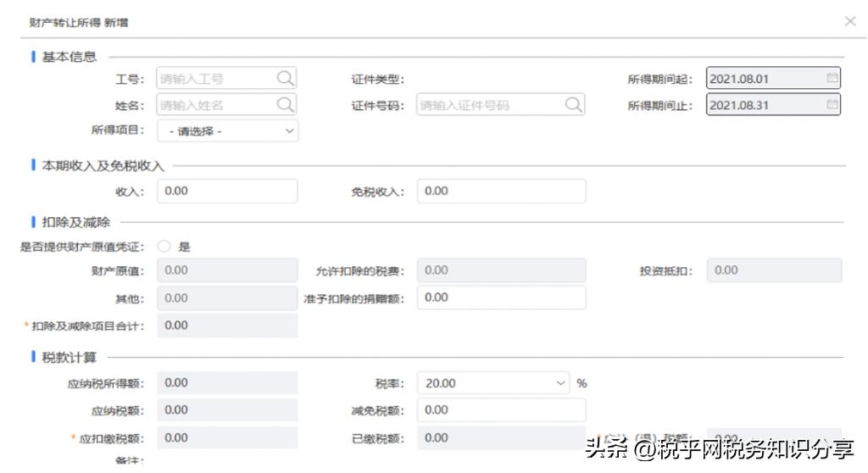Click the 应扣缴税额 field
Viewport: 868px width, 473px height.
point(227,437)
